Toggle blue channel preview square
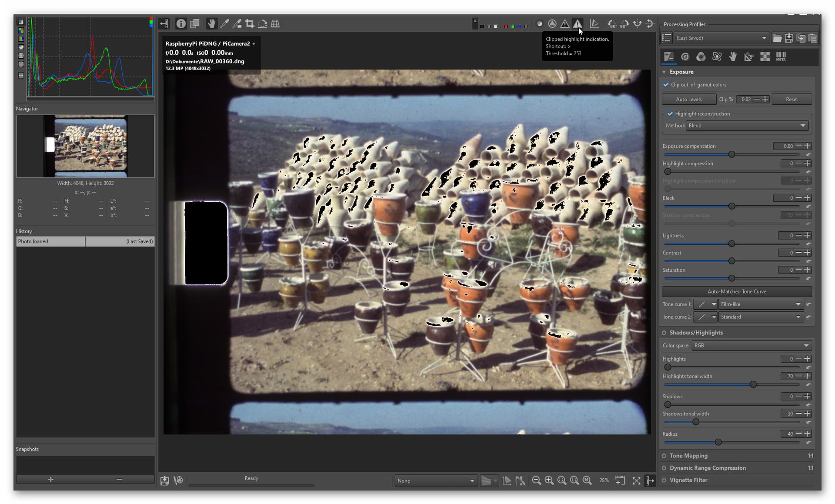 pyautogui.click(x=519, y=27)
